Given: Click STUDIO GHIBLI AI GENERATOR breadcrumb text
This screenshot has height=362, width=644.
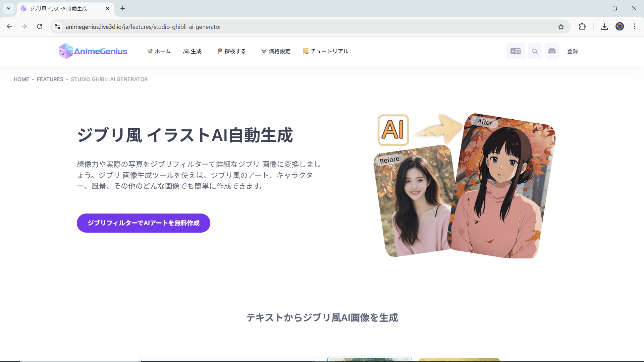Looking at the screenshot, I should 109,79.
